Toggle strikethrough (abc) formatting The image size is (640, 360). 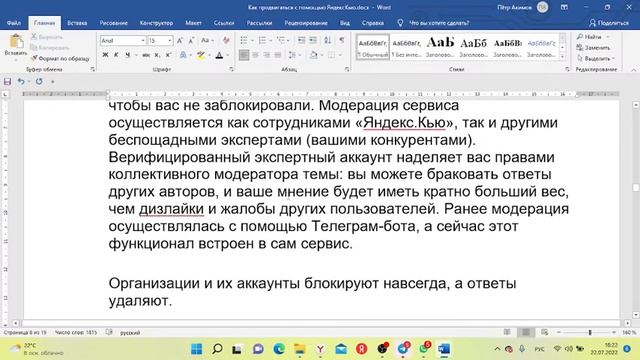[146, 55]
